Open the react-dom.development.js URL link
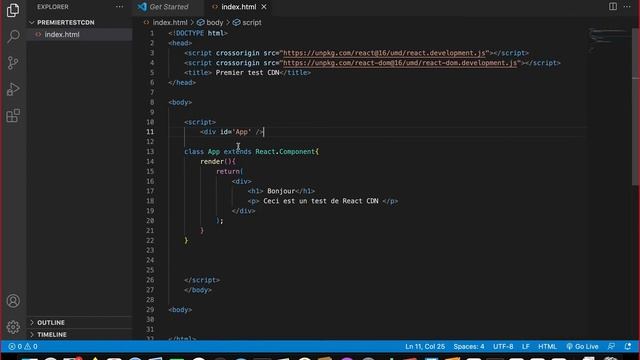Viewport: 640px width, 360px height. [400, 63]
